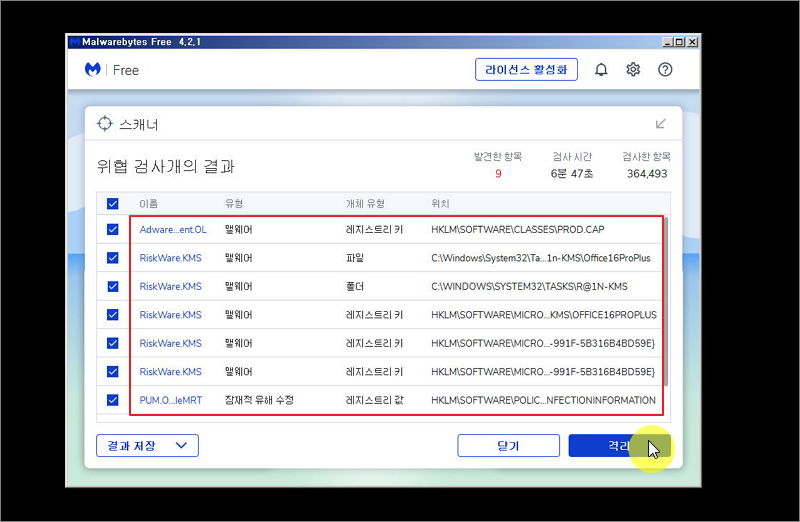This screenshot has width=800, height=522.
Task: Open the notifications bell icon
Action: tap(601, 69)
